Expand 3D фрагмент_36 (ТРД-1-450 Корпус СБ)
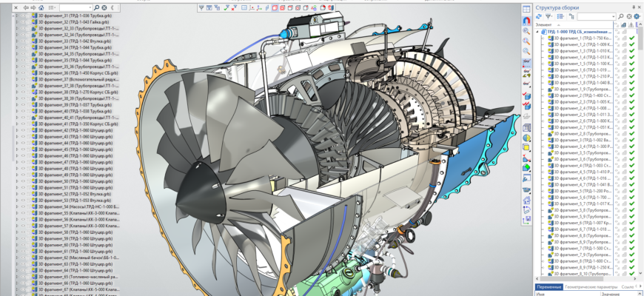 (x=17, y=73)
